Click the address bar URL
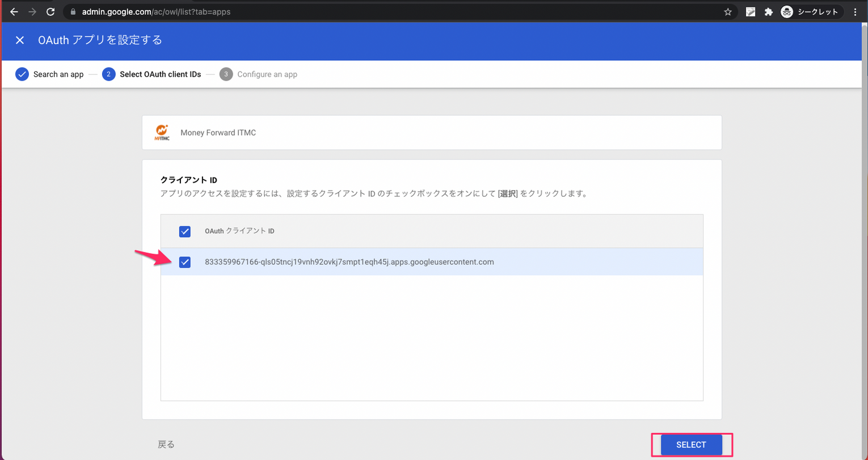This screenshot has height=460, width=868. click(156, 11)
